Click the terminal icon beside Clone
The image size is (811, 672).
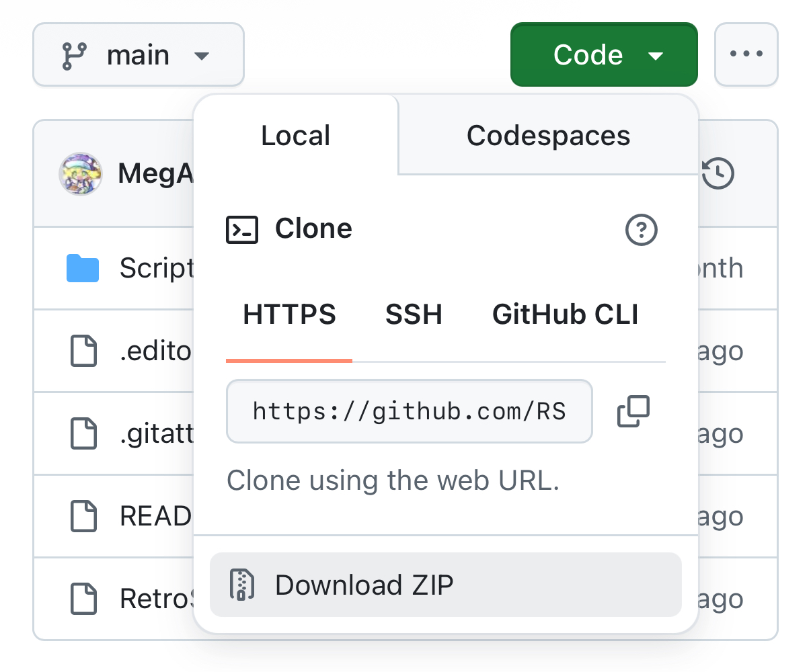tap(242, 229)
